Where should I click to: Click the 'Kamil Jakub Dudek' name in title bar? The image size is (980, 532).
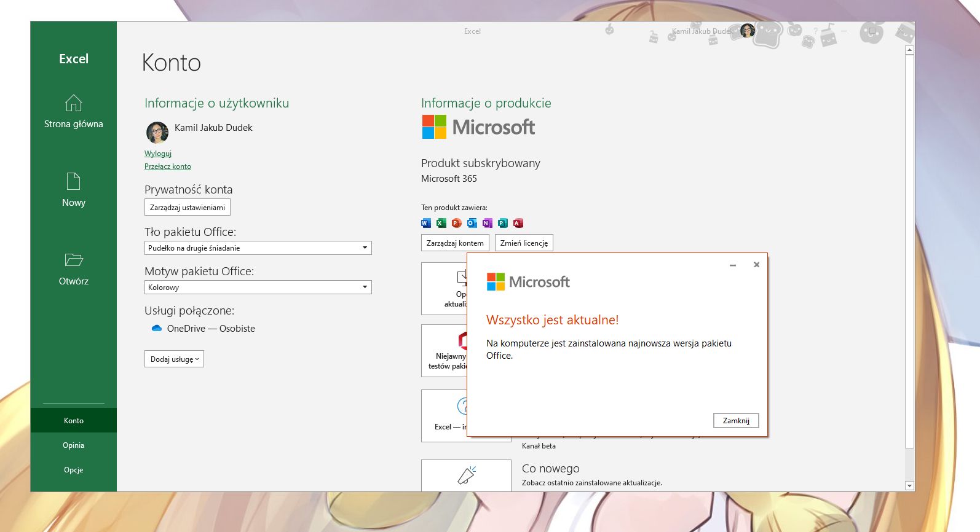pyautogui.click(x=703, y=31)
